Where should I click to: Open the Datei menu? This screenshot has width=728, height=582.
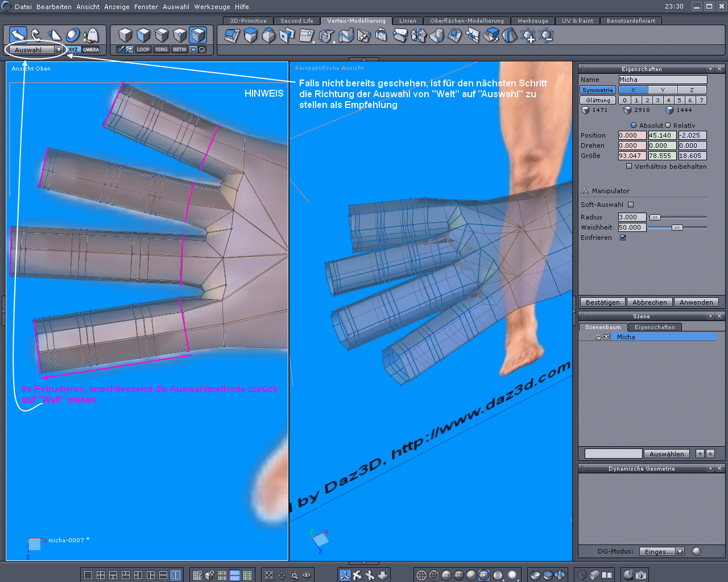point(23,7)
